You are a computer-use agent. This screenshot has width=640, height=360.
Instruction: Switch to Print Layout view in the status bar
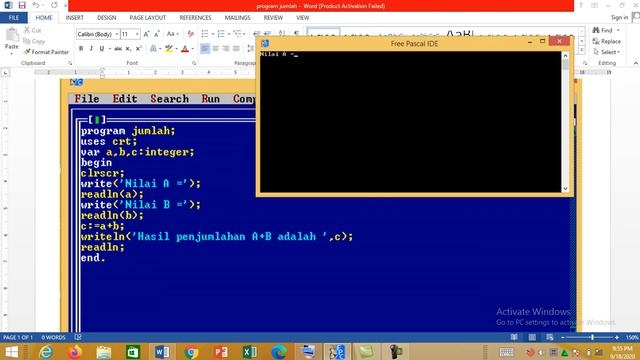(x=532, y=337)
